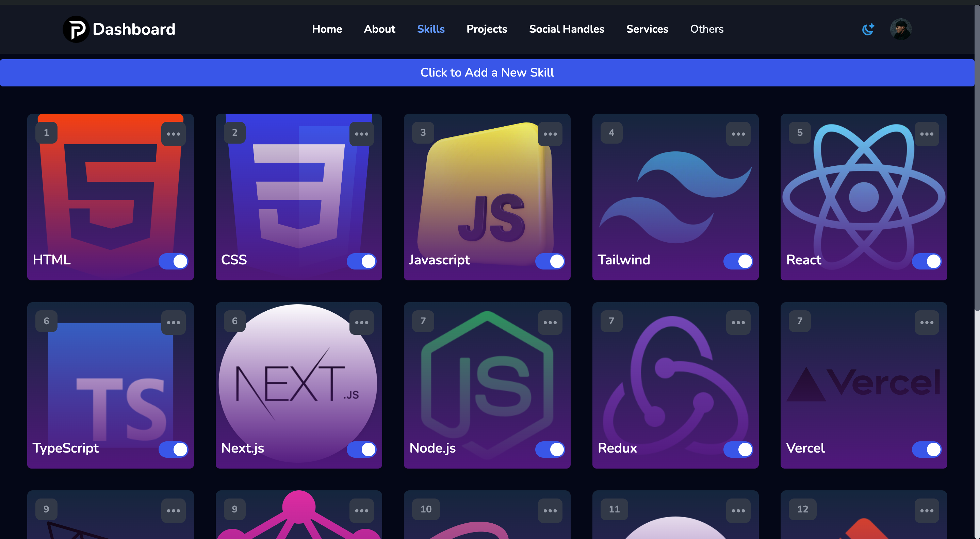Open the user profile avatar
980x539 pixels.
pos(900,29)
